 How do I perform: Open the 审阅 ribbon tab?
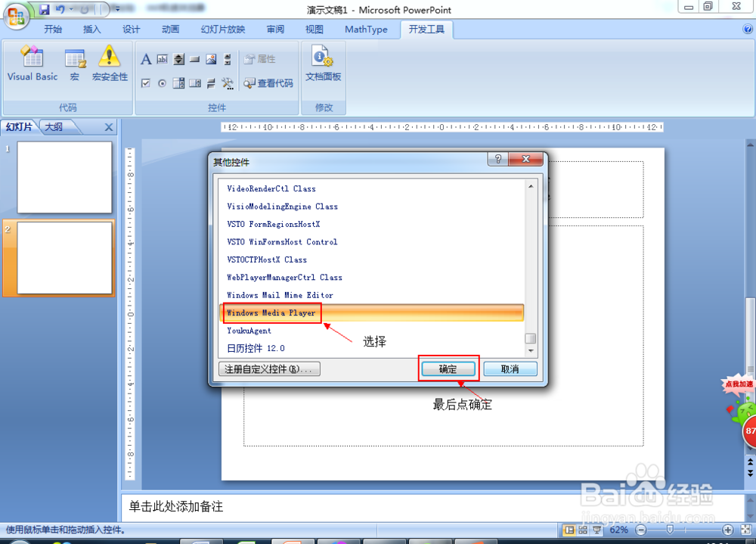(275, 30)
